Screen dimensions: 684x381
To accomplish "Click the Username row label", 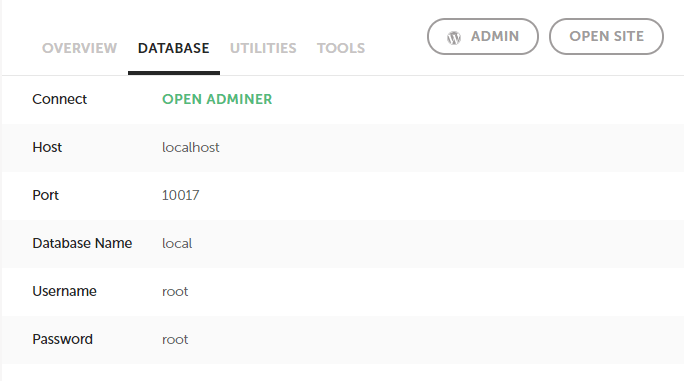I will pos(65,291).
